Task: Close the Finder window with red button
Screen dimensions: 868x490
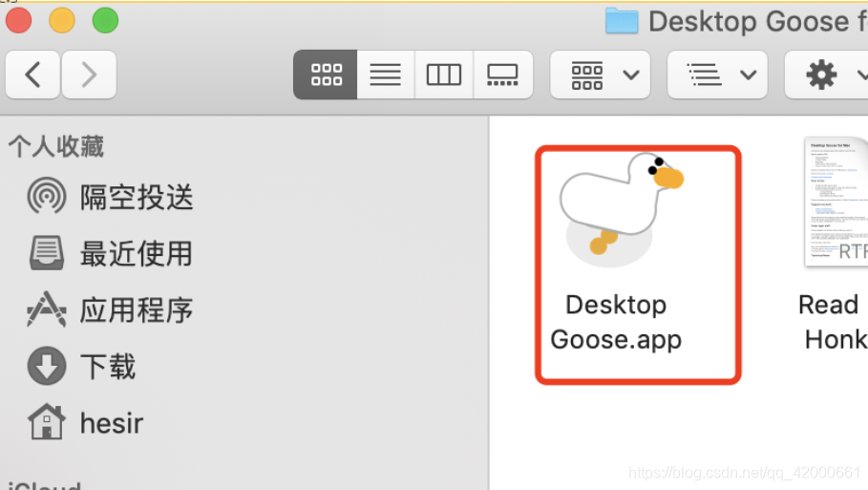Action: pyautogui.click(x=19, y=21)
